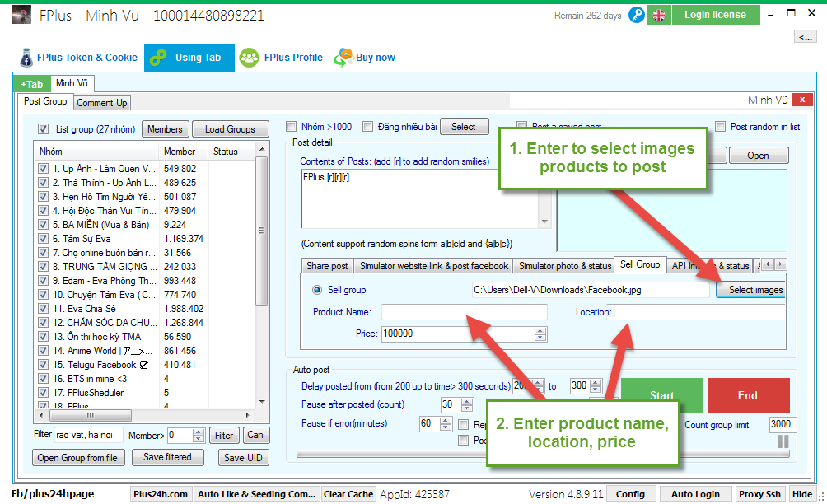Viewport: 827px width, 504px height.
Task: Enable the Đăng nhiều bài checkbox
Action: point(367,127)
